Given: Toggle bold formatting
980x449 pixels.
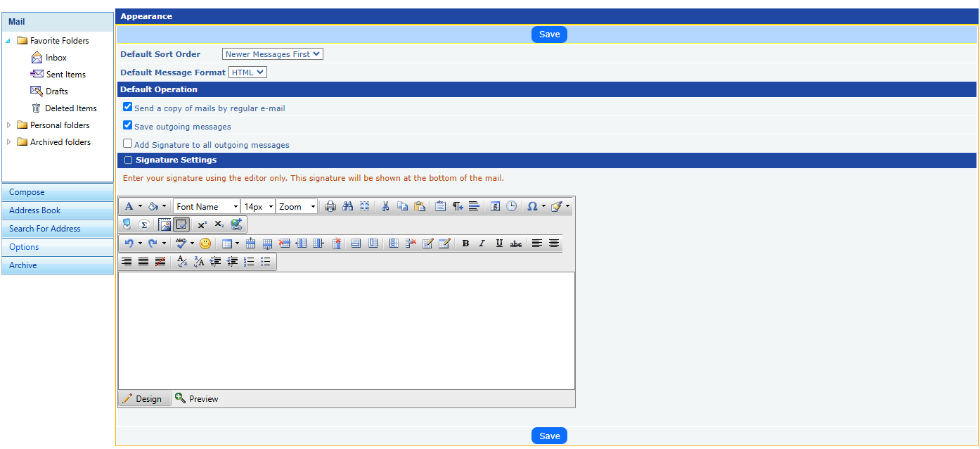Looking at the screenshot, I should (465, 244).
